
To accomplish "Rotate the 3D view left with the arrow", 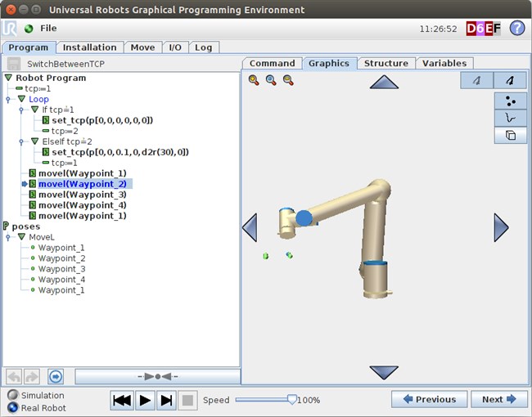I will point(250,227).
